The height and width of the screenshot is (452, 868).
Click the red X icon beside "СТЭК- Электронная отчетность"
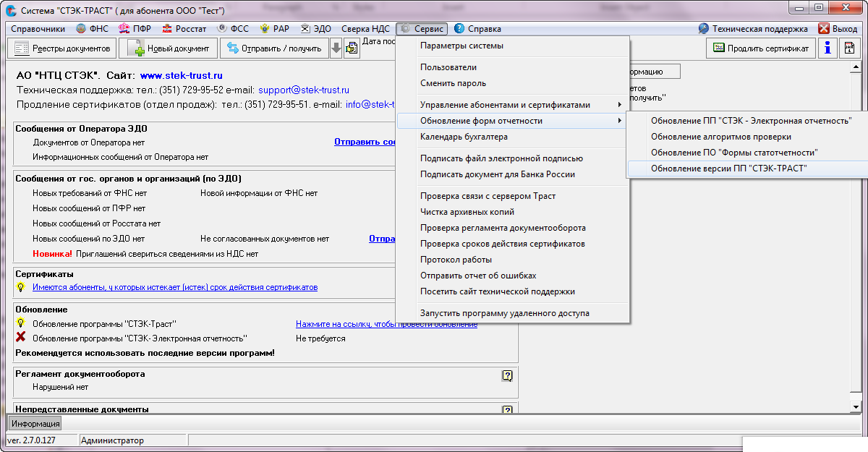(x=21, y=338)
